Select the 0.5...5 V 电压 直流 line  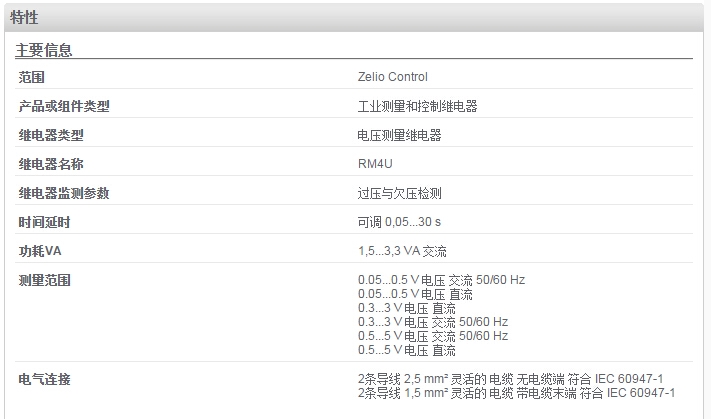click(x=407, y=350)
